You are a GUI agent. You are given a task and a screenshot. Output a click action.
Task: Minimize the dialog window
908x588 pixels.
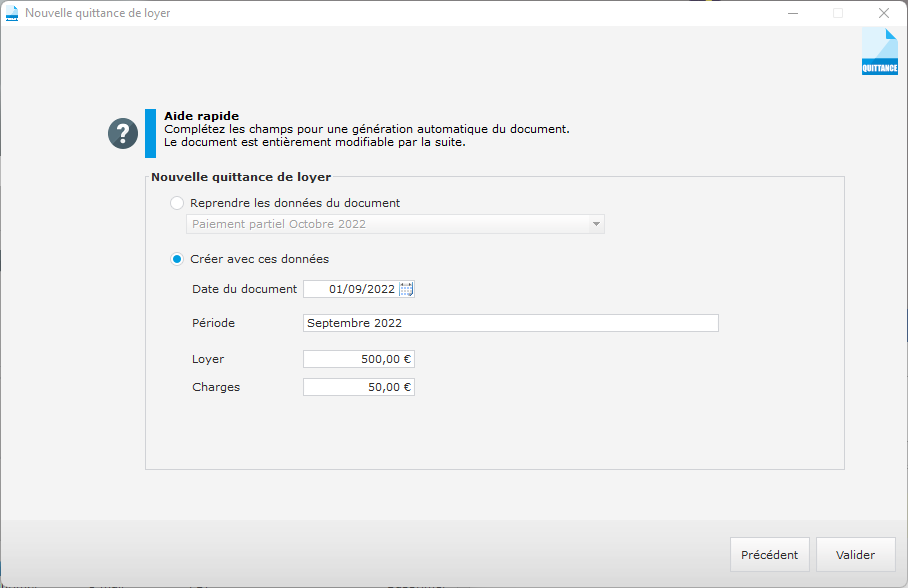point(793,13)
